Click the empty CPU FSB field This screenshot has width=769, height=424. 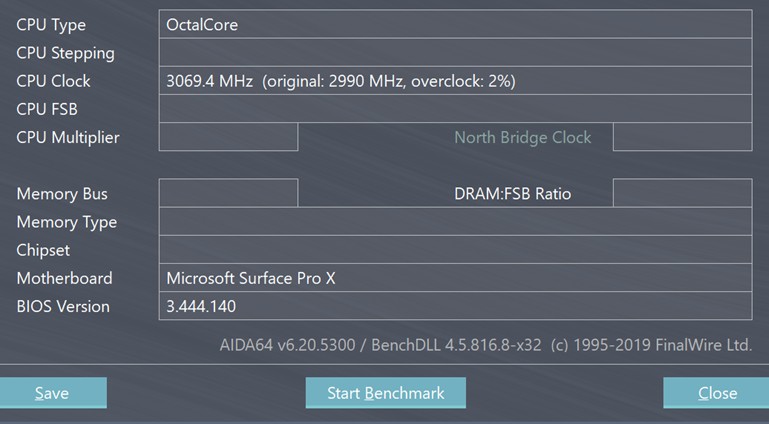pos(455,109)
